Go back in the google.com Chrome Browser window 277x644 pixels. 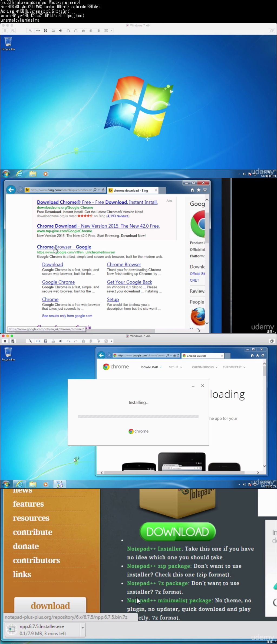[x=101, y=355]
